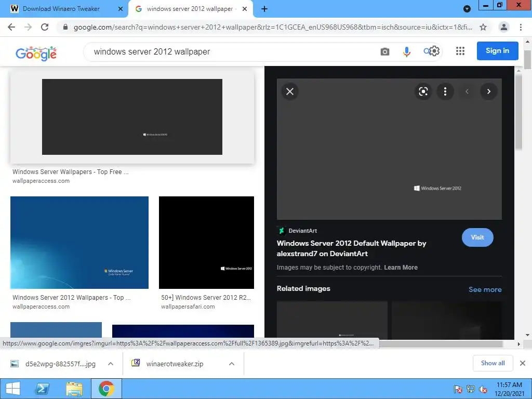Click the network tray icon

coord(470,389)
